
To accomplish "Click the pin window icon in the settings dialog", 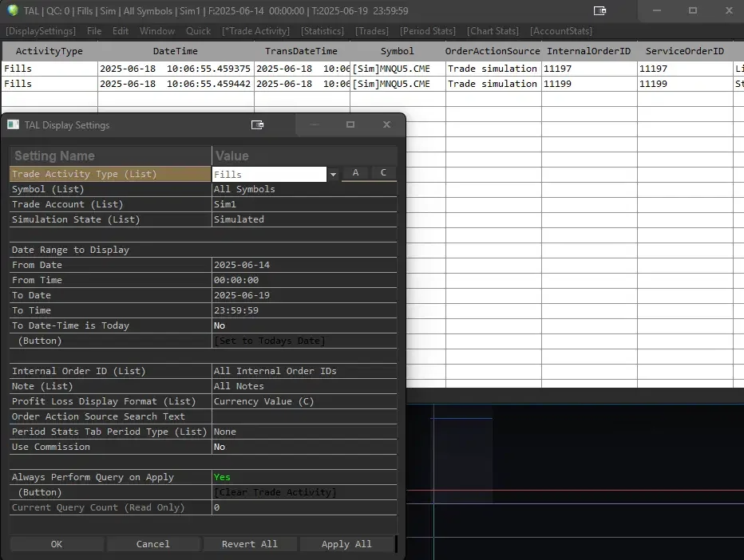I will [x=257, y=125].
